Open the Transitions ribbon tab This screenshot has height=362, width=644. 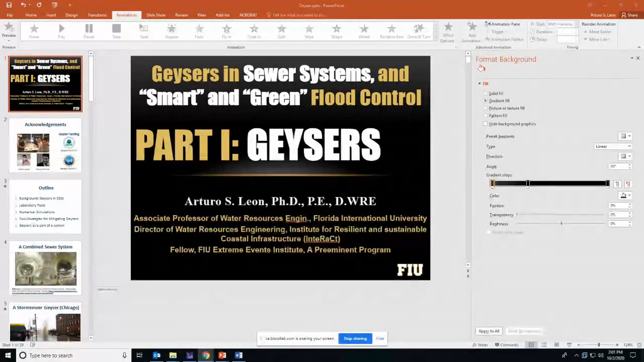pos(97,15)
